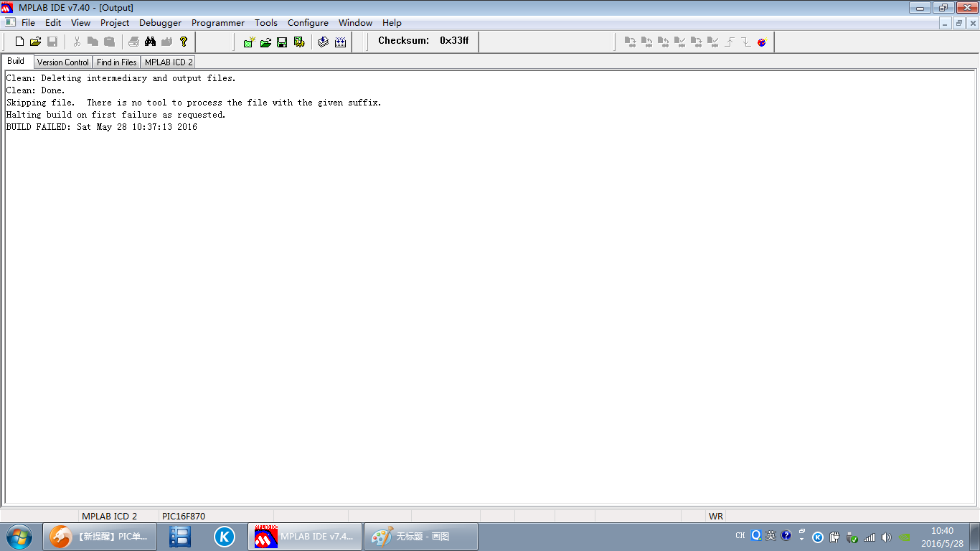Click the Read target device icon

tap(647, 42)
